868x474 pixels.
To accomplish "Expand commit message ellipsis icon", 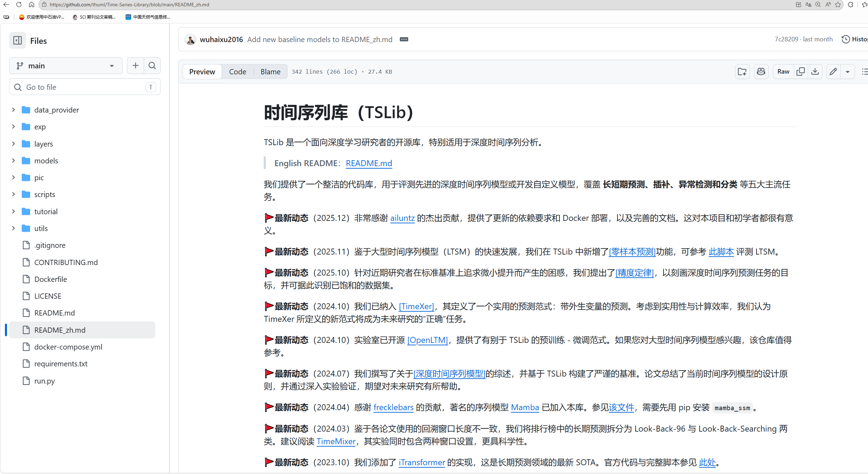I will point(404,39).
